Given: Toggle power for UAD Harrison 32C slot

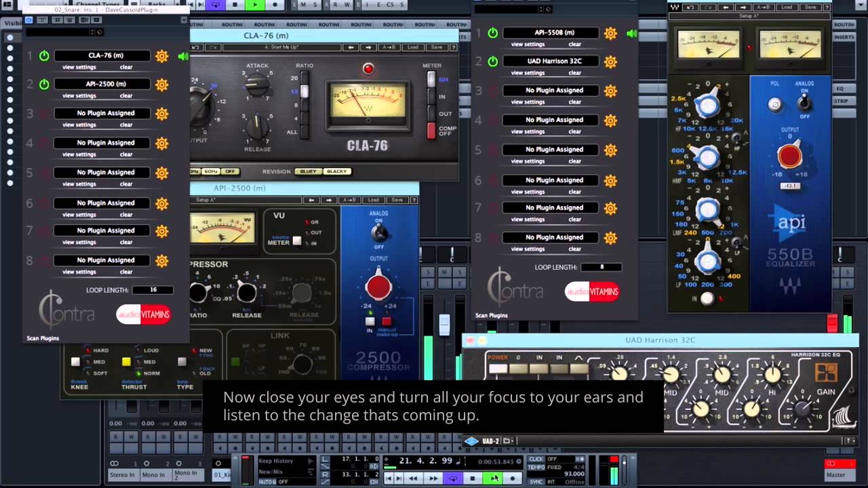Looking at the screenshot, I should point(493,62).
